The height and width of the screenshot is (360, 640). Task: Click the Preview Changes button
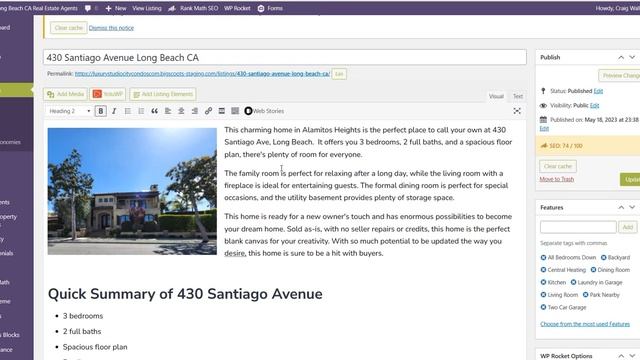(x=620, y=76)
